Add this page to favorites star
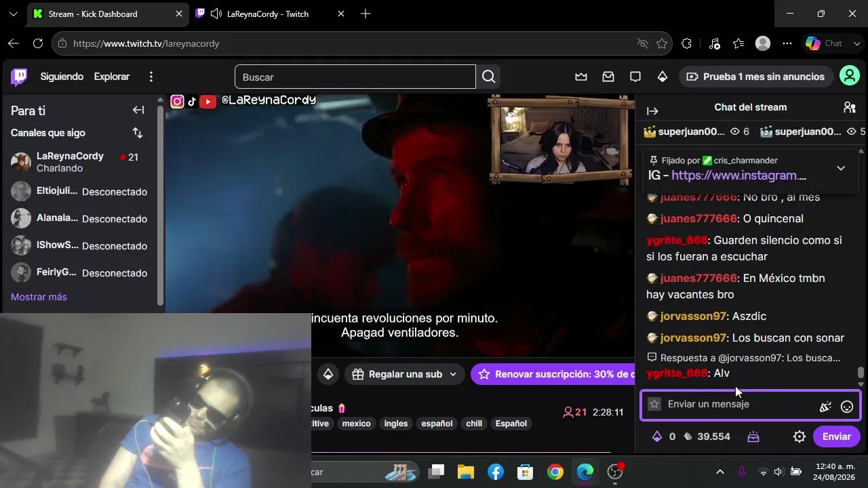This screenshot has width=868, height=488. point(662,43)
